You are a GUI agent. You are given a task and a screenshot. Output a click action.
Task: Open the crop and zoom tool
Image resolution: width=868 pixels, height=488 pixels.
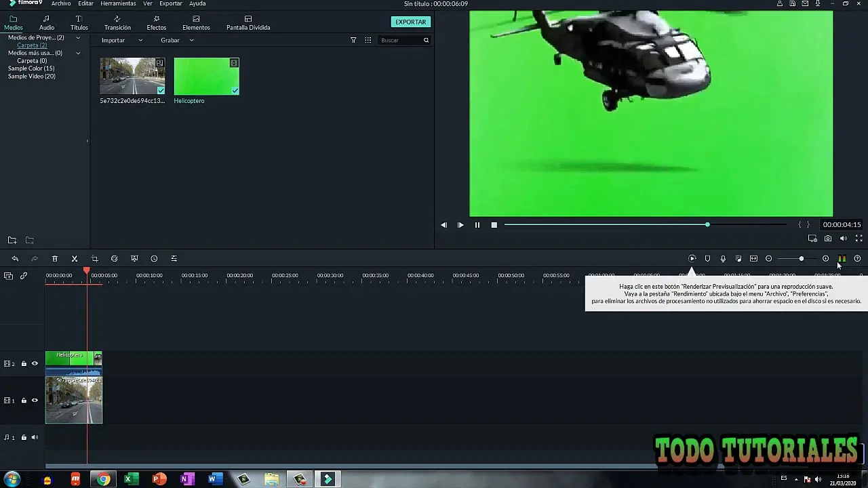(94, 259)
